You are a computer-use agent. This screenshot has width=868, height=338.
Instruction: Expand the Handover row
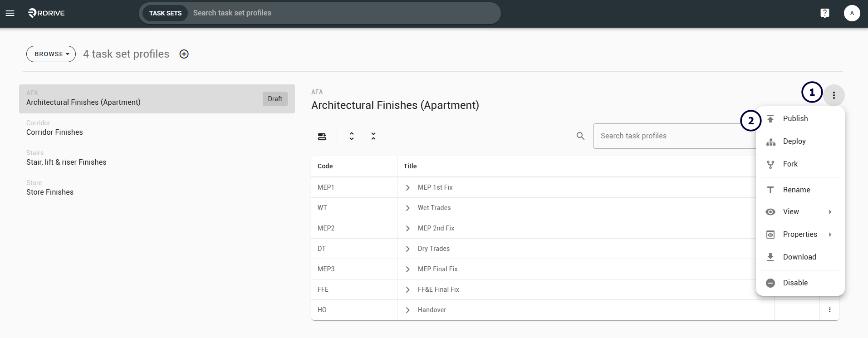point(407,310)
